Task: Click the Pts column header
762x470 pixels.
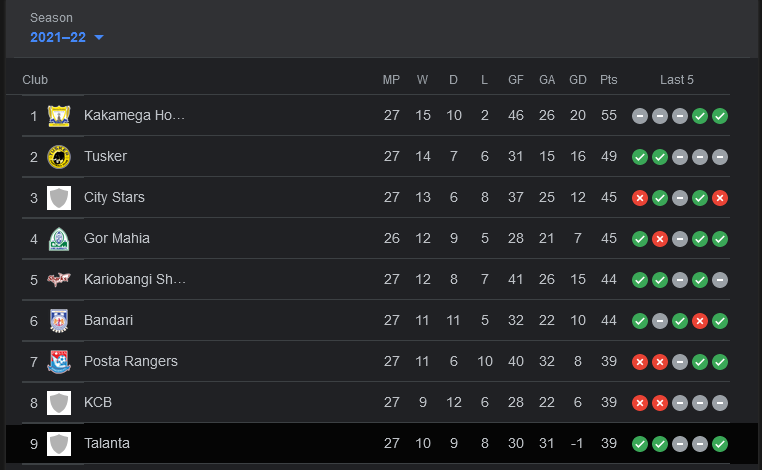Action: pyautogui.click(x=608, y=80)
